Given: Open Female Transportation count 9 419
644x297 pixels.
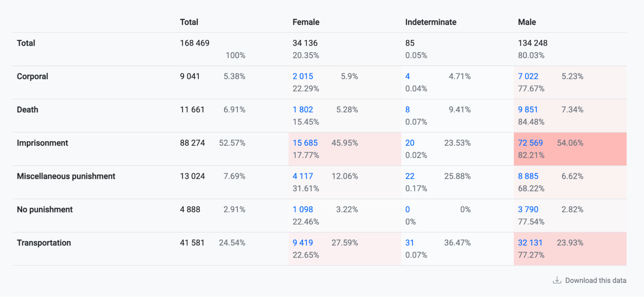Looking at the screenshot, I should pyautogui.click(x=303, y=243).
